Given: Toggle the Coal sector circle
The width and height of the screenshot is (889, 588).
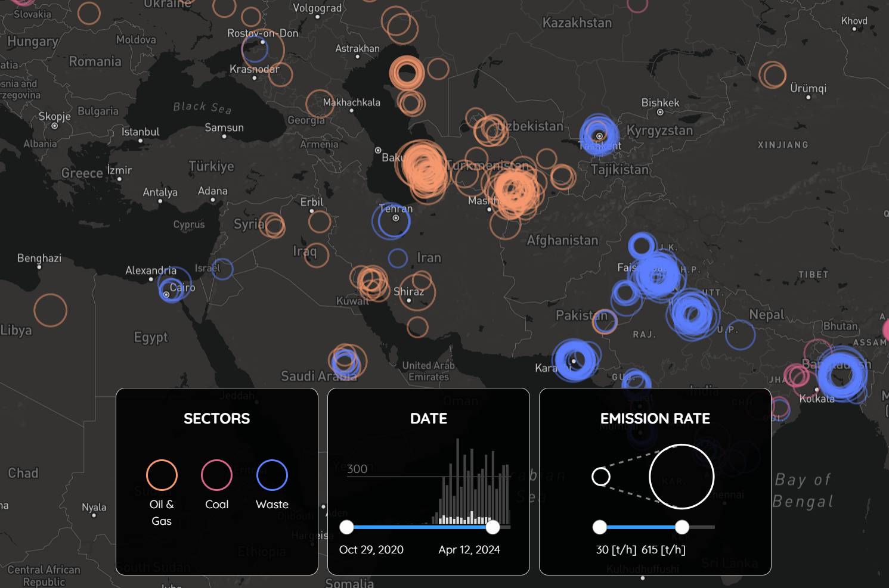Looking at the screenshot, I should 216,475.
